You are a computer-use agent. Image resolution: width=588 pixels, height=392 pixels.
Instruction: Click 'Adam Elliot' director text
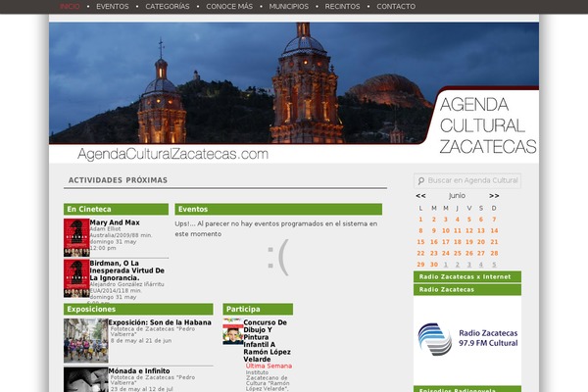tap(106, 228)
